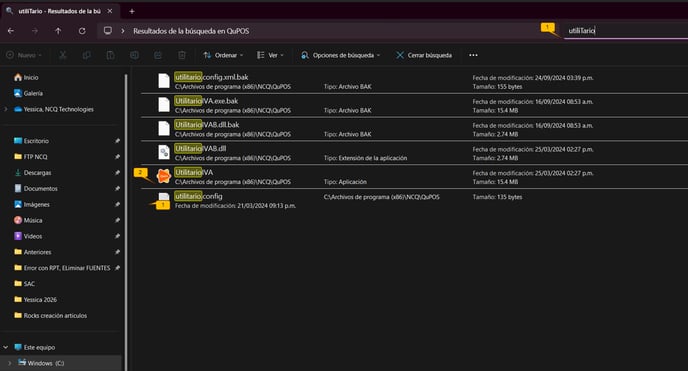Open Descargas in the sidebar
The image size is (688, 371).
coord(32,173)
